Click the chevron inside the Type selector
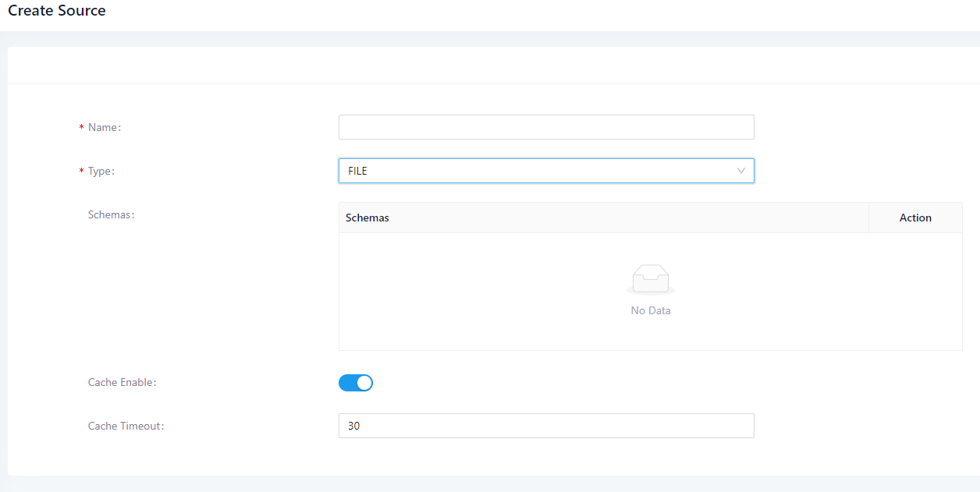This screenshot has height=492, width=980. point(740,171)
